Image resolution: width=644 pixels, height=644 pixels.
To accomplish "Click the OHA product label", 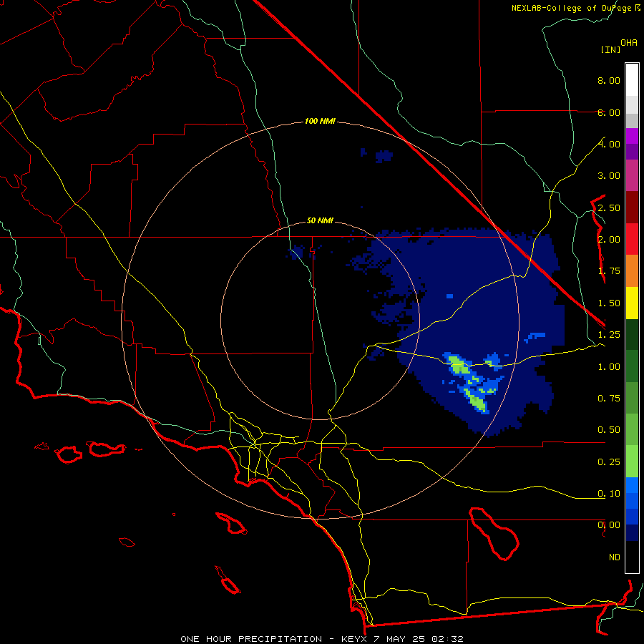I will point(629,43).
